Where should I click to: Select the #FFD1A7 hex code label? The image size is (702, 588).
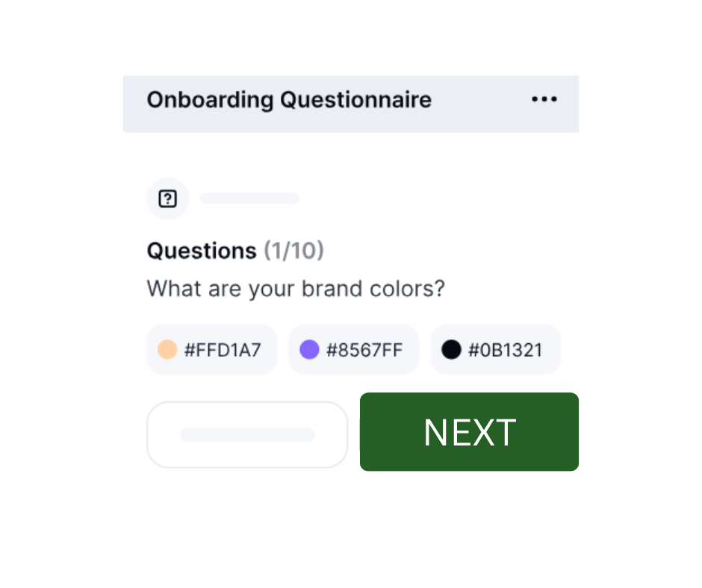tap(223, 350)
